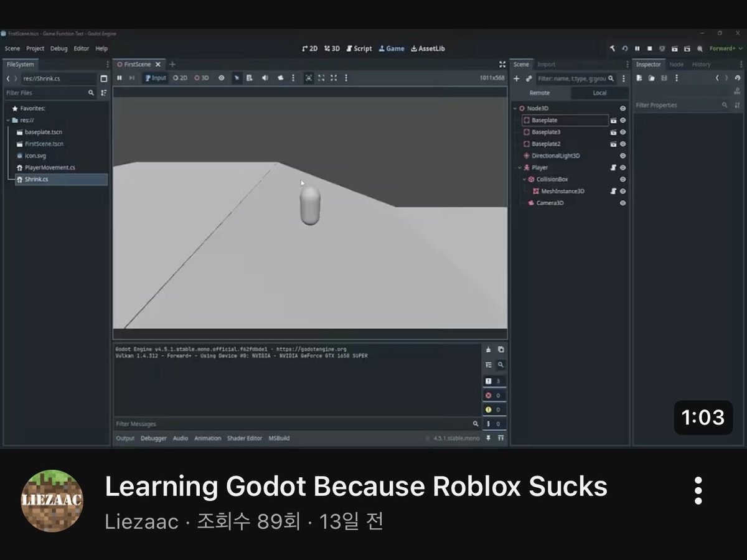The width and height of the screenshot is (747, 560).
Task: Collapse the CollisionBox node
Action: [x=524, y=179]
